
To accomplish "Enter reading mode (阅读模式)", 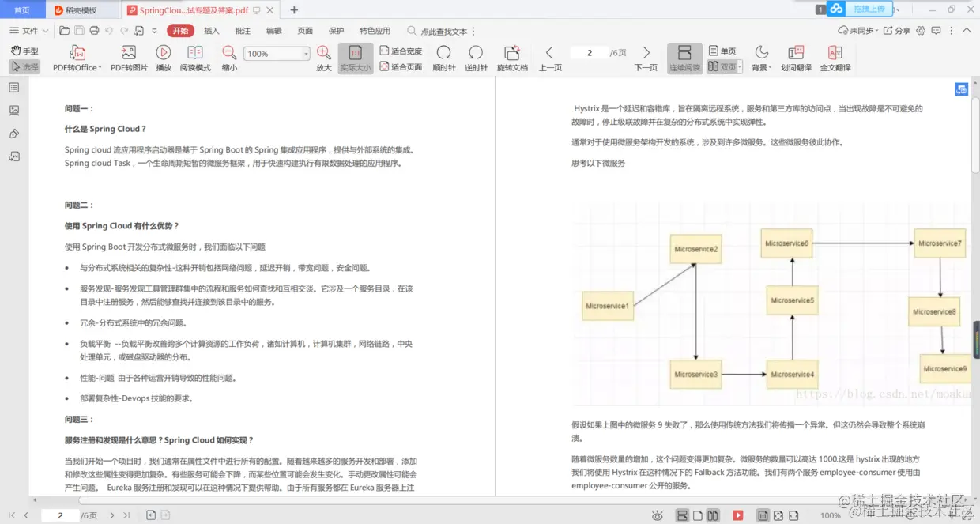I will (195, 58).
